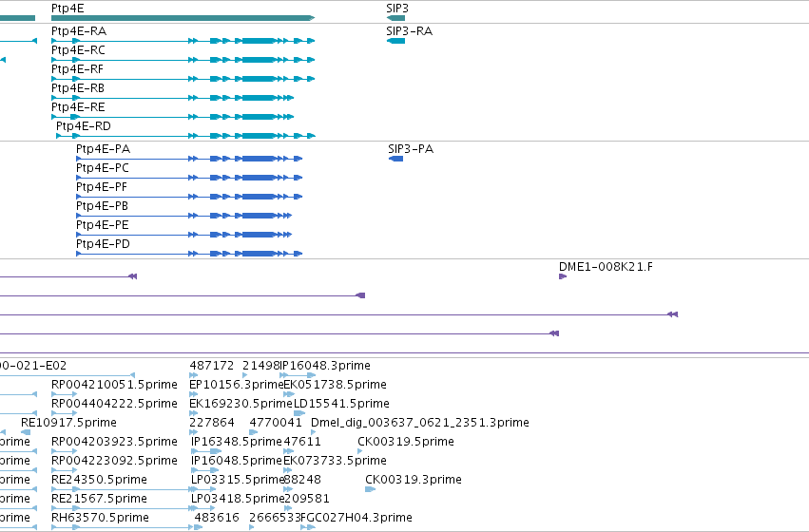Select transcript Ptp4E-RC
Screen dimensions: 809x532
point(78,50)
